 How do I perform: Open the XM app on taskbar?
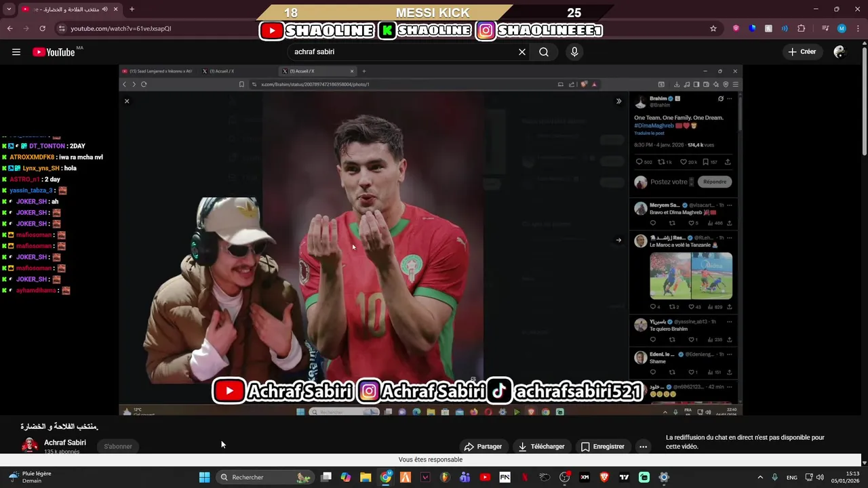(x=585, y=477)
